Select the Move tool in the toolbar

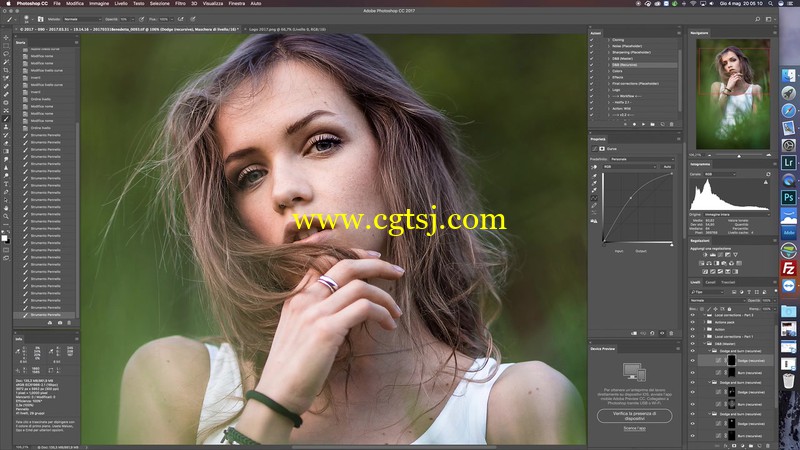6,38
